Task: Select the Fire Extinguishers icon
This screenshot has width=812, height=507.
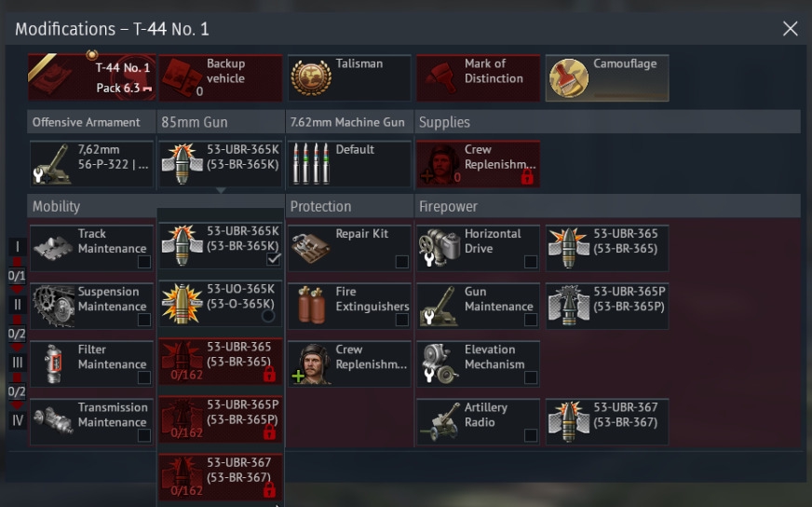Action: click(311, 305)
